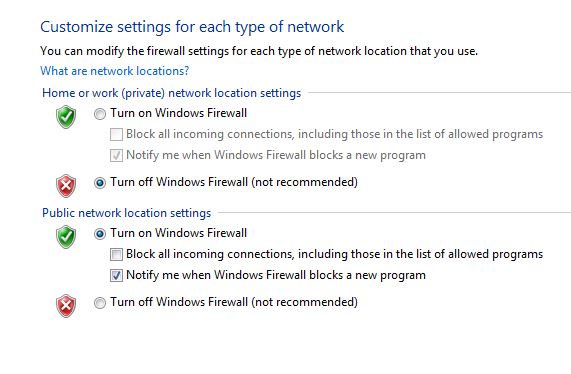Image resolution: width=571 pixels, height=374 pixels.
Task: Click Public network location settings header
Action: pyautogui.click(x=126, y=213)
